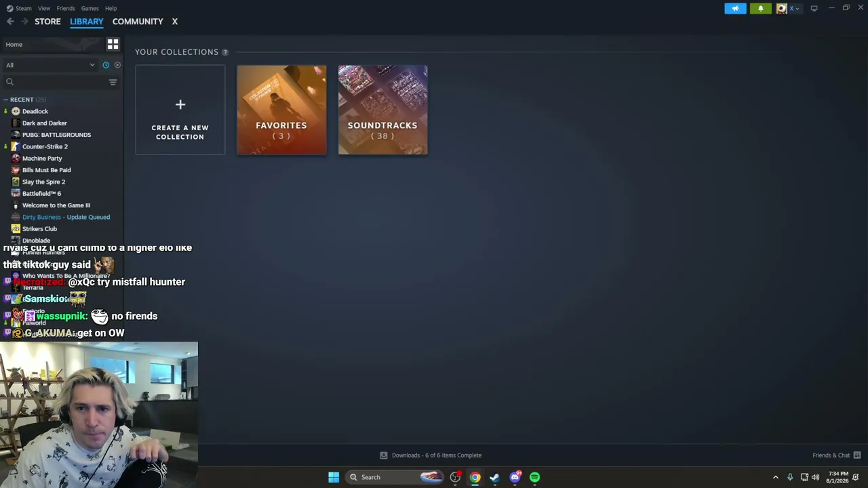This screenshot has width=868, height=488.
Task: Switch to the STORE tab
Action: pyautogui.click(x=47, y=22)
